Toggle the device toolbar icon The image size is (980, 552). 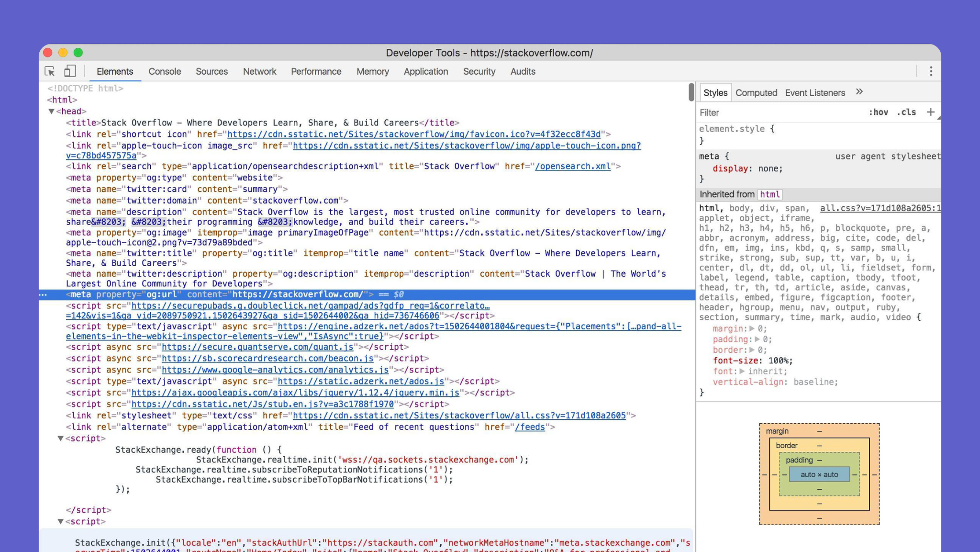(x=70, y=71)
